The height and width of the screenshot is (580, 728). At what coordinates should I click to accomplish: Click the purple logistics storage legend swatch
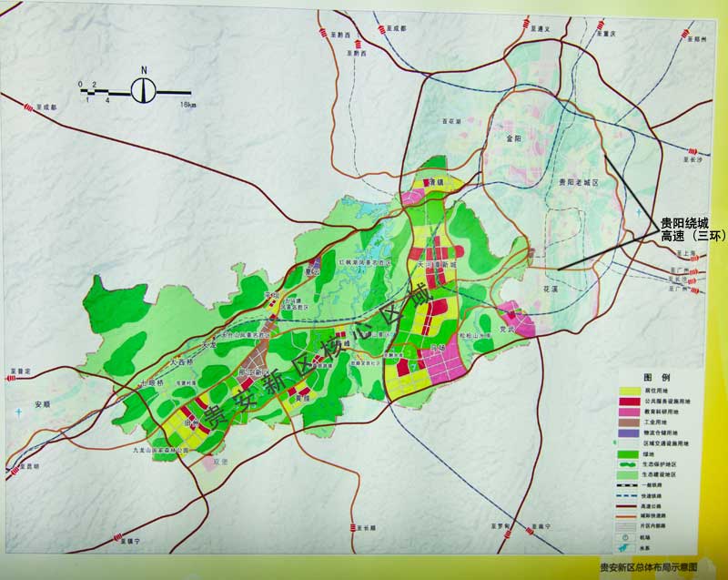(x=629, y=432)
